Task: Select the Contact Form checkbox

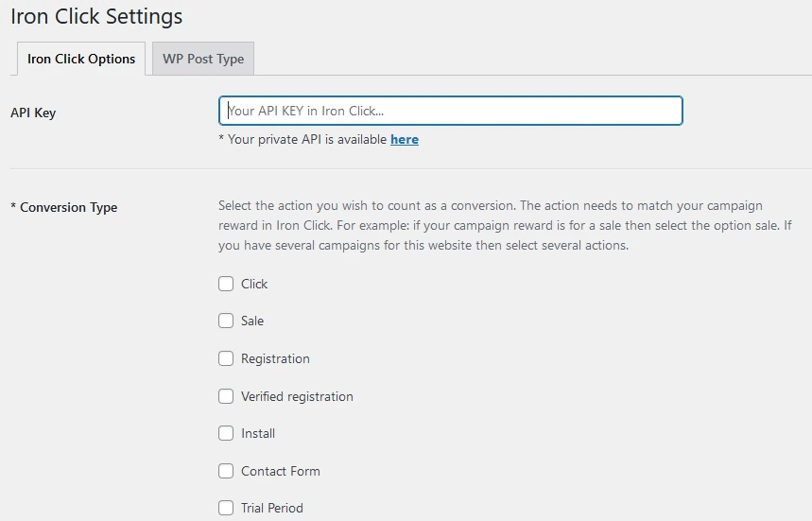Action: [x=226, y=471]
